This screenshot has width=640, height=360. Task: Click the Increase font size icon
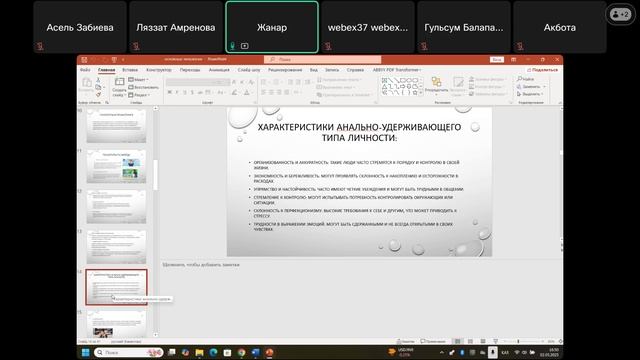click(234, 82)
